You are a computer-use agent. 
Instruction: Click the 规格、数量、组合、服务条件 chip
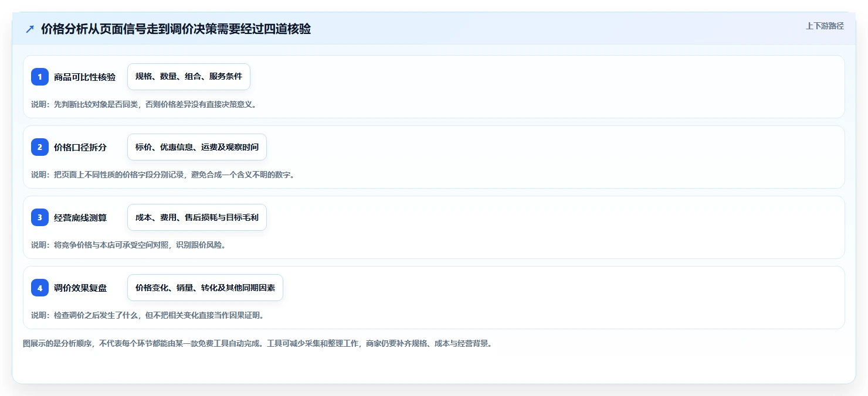pyautogui.click(x=189, y=77)
